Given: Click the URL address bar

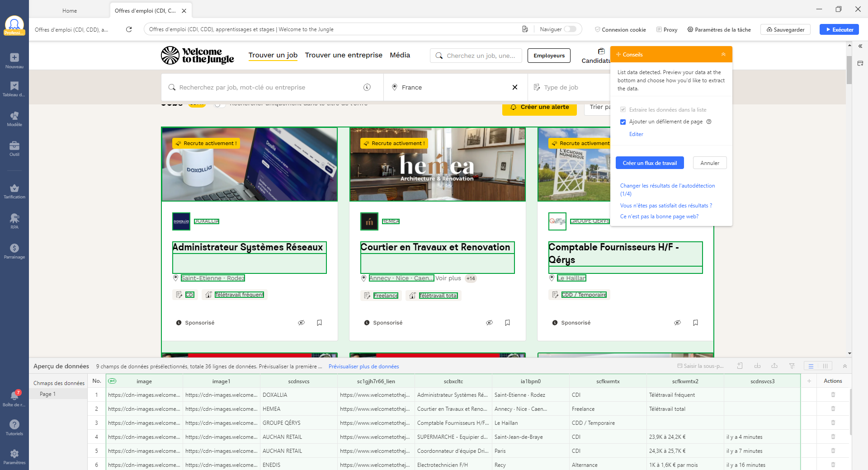Looking at the screenshot, I should tap(332, 29).
